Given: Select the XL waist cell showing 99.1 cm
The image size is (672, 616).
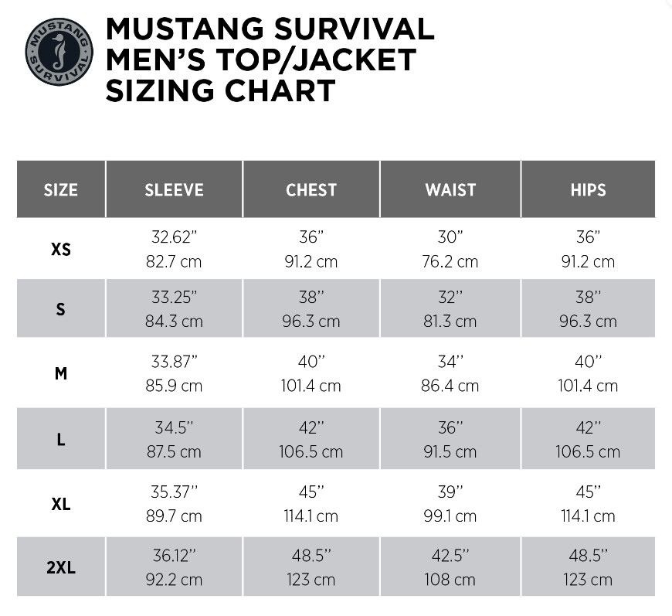Looking at the screenshot, I should pyautogui.click(x=450, y=516).
